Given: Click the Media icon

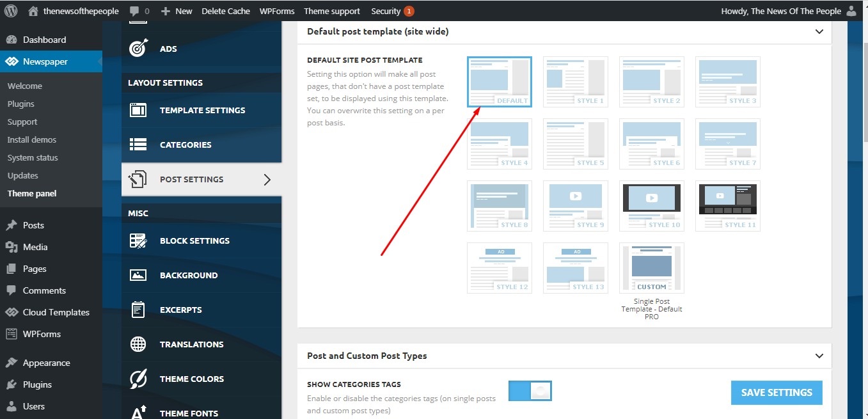Looking at the screenshot, I should point(12,247).
